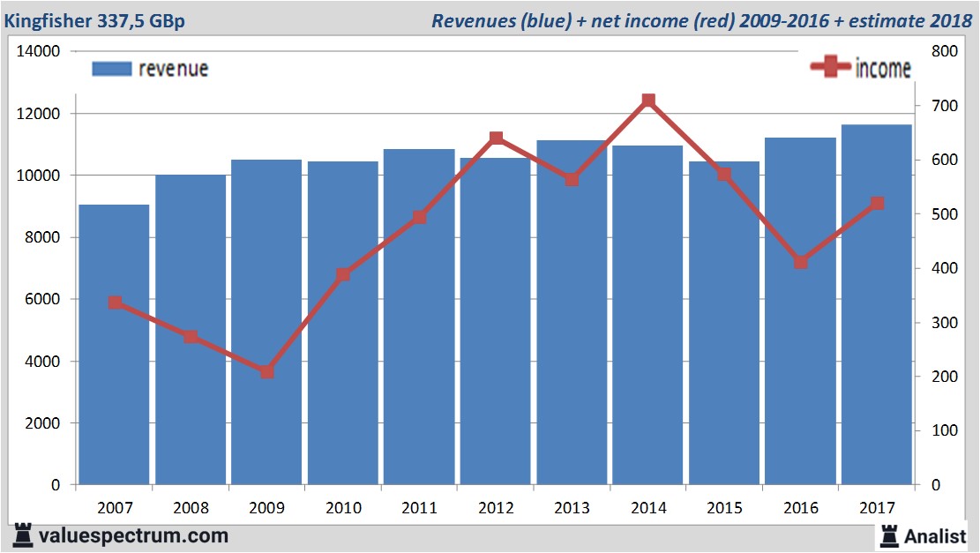Click the 2017 income data marker
980x553 pixels.
click(877, 204)
